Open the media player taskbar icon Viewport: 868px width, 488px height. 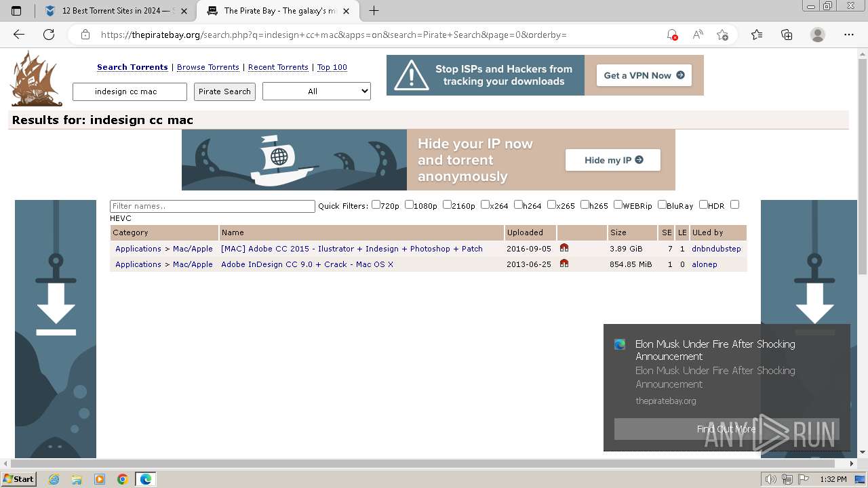tap(100, 479)
